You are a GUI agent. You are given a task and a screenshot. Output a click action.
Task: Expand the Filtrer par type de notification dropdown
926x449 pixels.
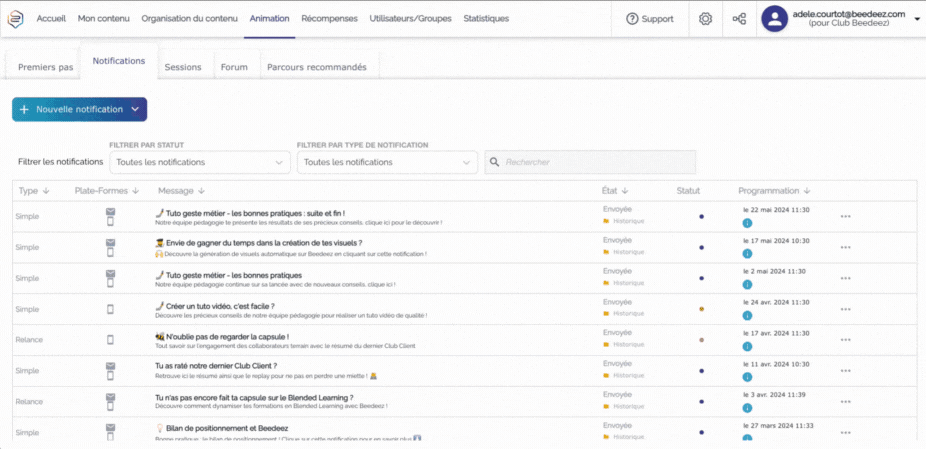coord(387,162)
